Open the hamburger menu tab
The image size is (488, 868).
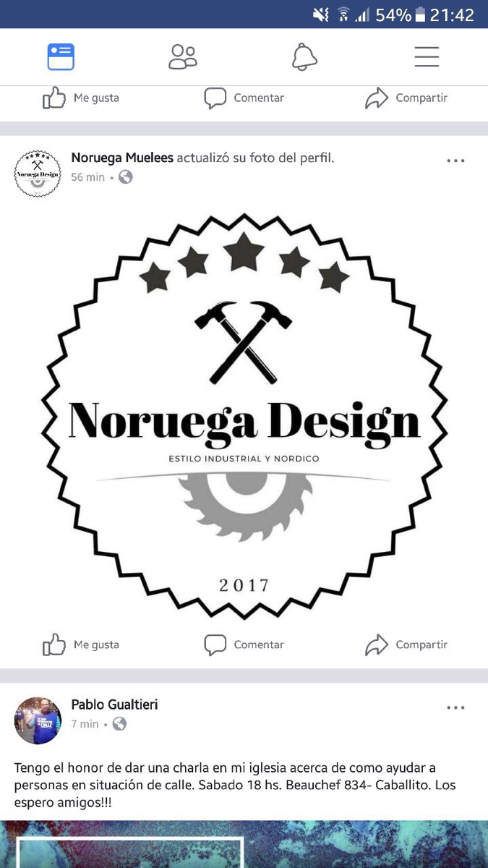[427, 56]
